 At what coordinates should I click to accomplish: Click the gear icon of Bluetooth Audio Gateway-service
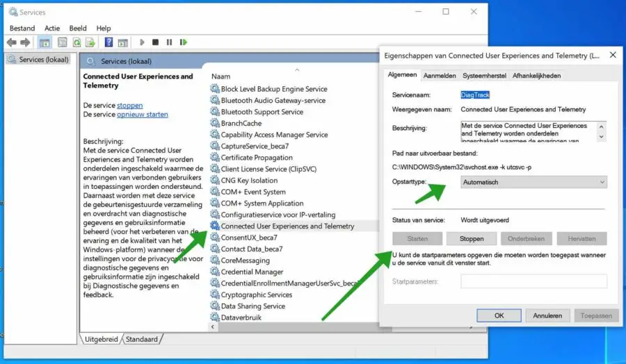pyautogui.click(x=215, y=100)
